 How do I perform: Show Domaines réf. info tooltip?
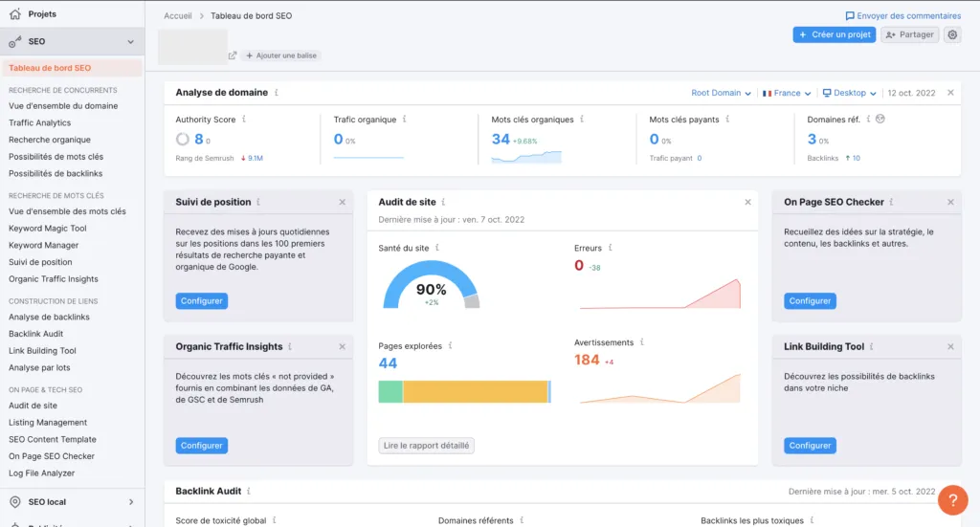(x=868, y=120)
